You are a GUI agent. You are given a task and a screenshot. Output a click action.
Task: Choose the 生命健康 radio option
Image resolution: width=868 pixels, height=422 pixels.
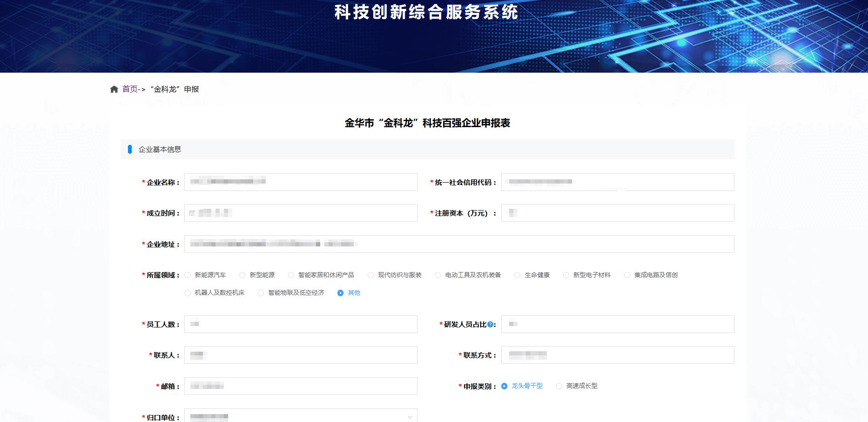[x=518, y=275]
